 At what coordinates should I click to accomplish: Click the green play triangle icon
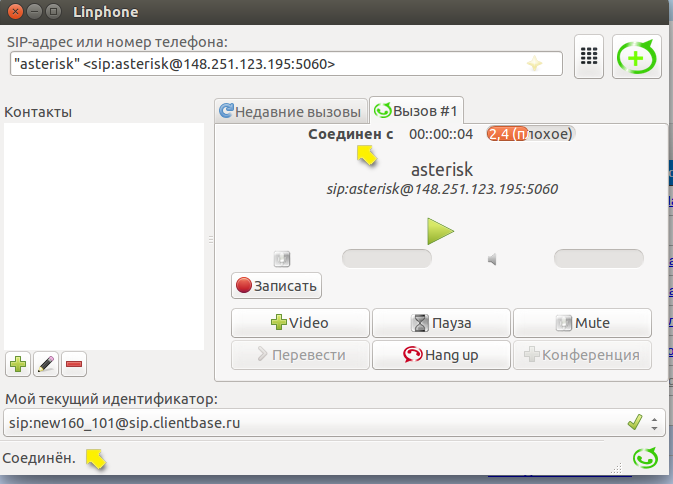(x=440, y=231)
